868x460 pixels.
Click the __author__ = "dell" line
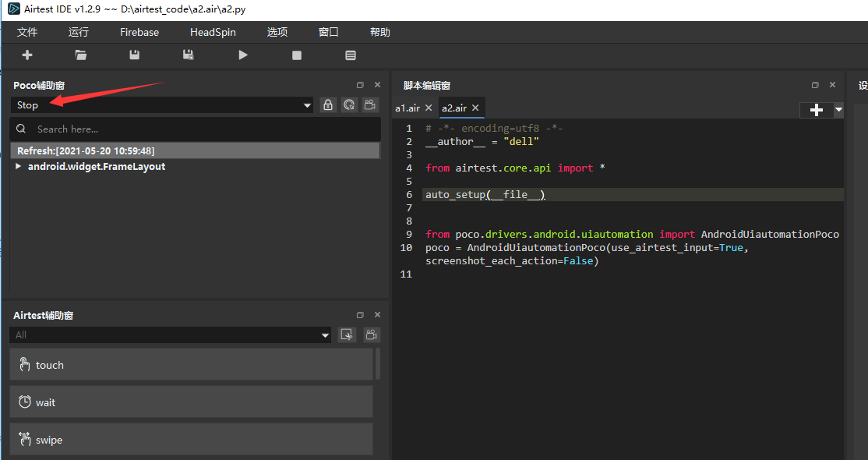482,142
